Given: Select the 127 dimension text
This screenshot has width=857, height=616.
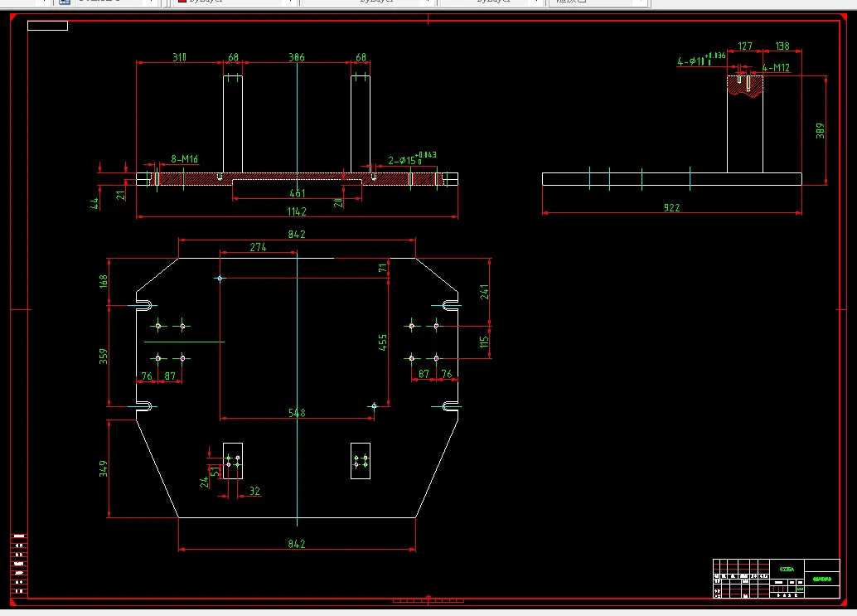Looking at the screenshot, I should (744, 46).
